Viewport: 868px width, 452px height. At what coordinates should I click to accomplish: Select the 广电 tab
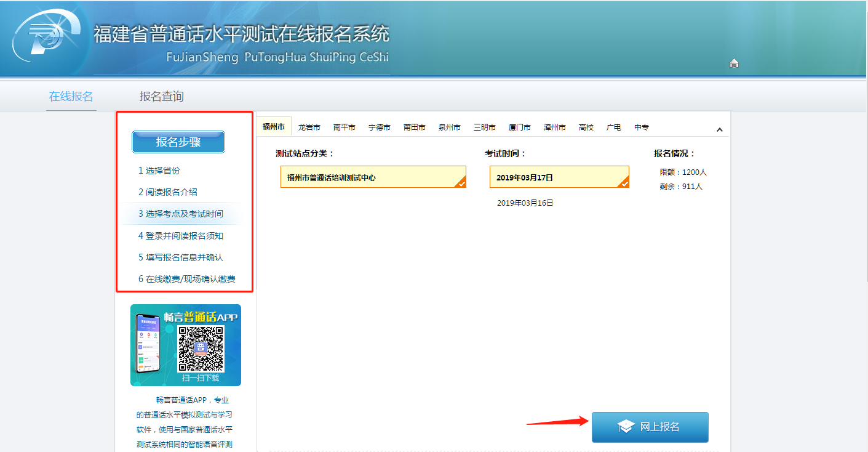(x=614, y=127)
